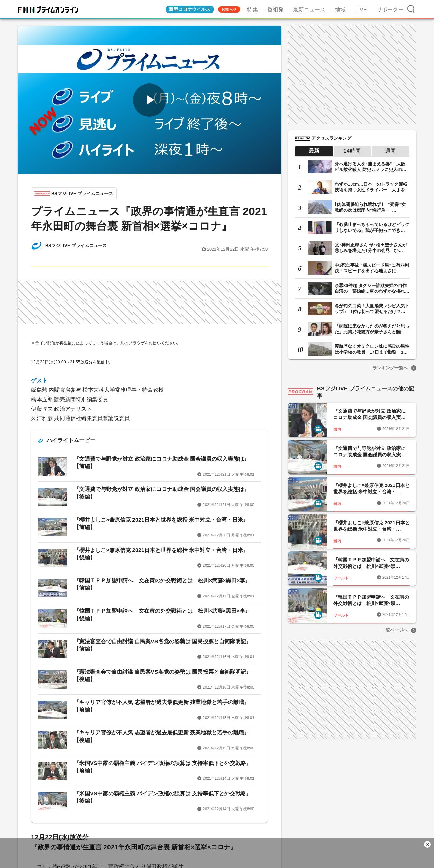Switch ranking to 24時間 tab
The image size is (434, 868).
352,151
